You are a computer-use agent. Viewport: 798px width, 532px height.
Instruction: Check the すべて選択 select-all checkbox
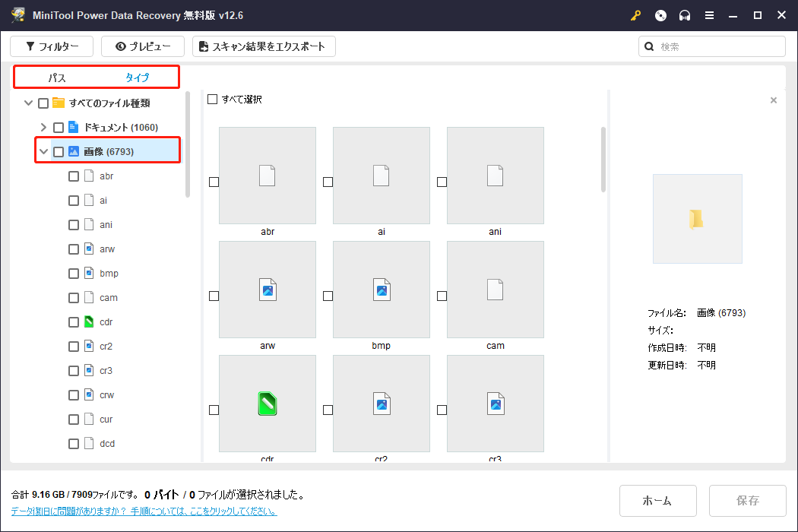tap(212, 99)
